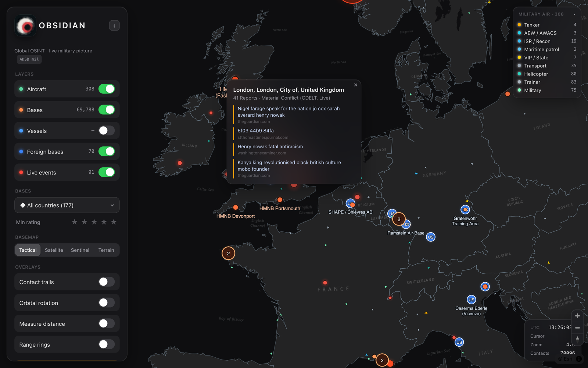Reset map north with compass arrow
This screenshot has height=368, width=588.
tap(577, 339)
